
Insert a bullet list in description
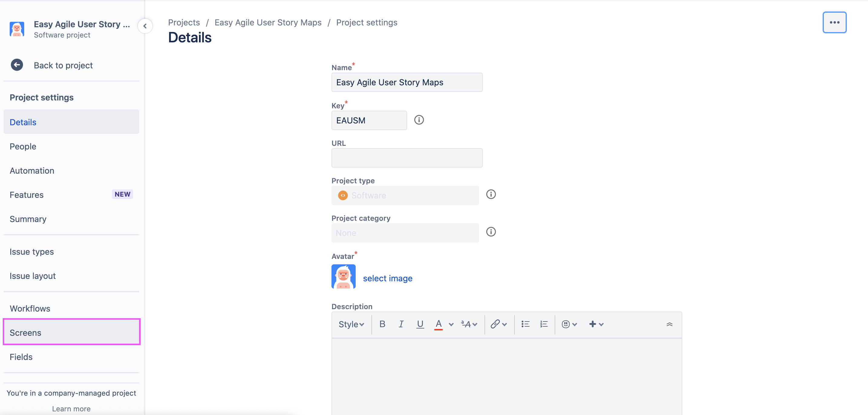coord(525,324)
